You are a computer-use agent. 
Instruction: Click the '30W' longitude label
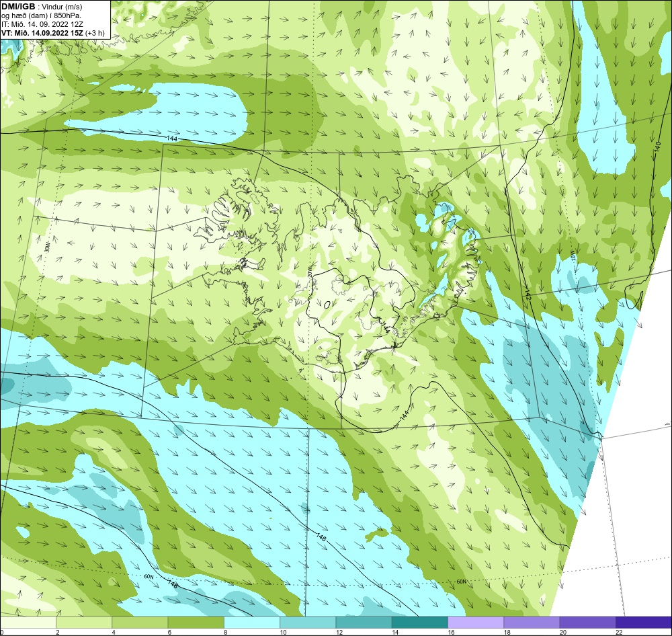pos(47,248)
